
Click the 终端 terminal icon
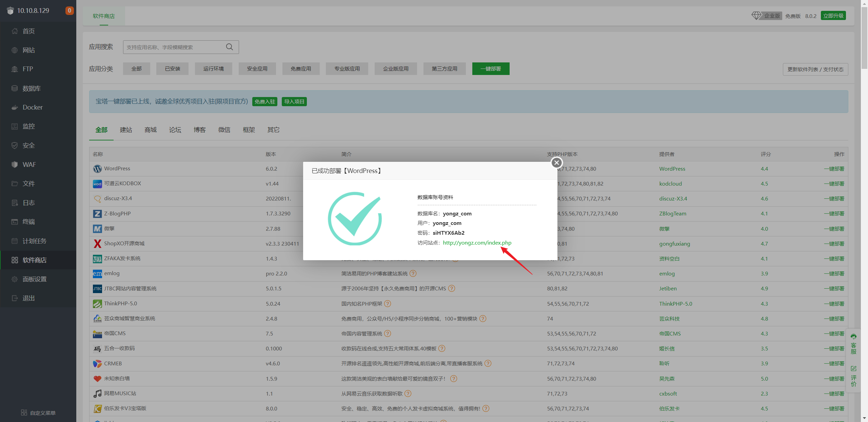[x=15, y=222]
